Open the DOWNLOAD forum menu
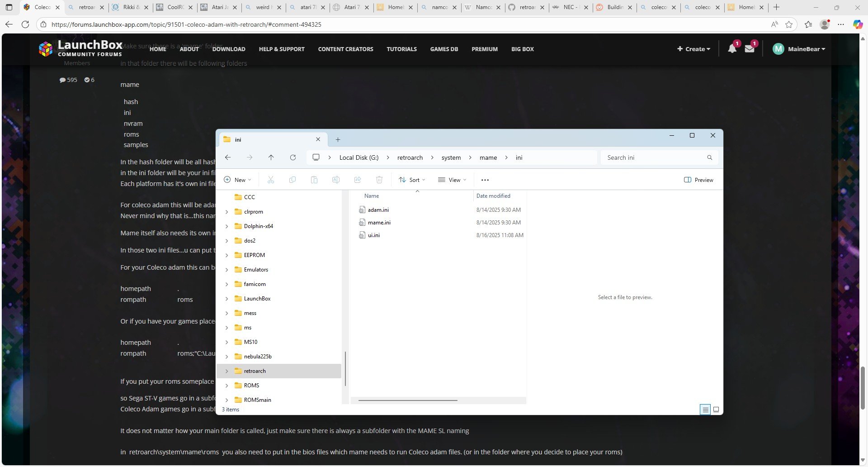The image size is (868, 467). coord(229,49)
